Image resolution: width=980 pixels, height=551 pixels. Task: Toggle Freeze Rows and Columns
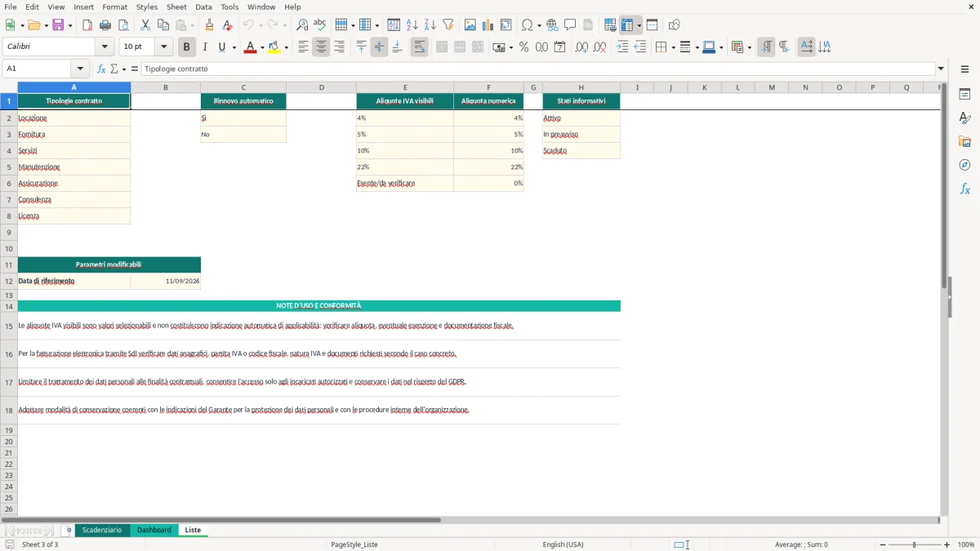627,24
